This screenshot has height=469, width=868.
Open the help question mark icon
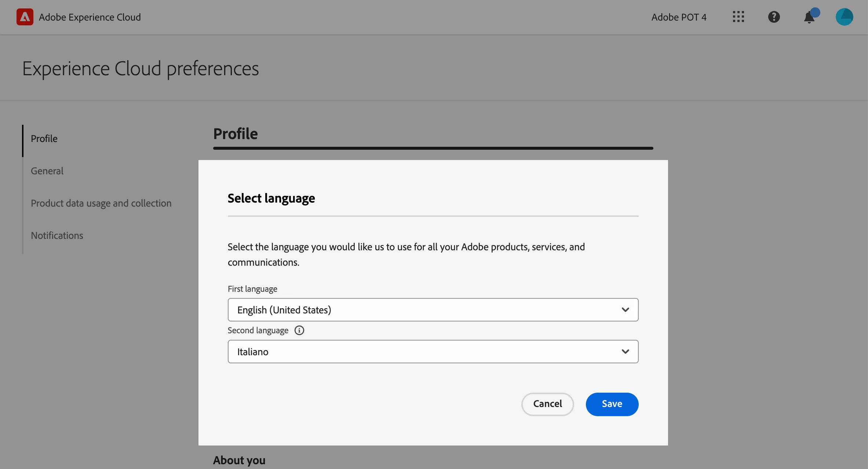pyautogui.click(x=774, y=17)
